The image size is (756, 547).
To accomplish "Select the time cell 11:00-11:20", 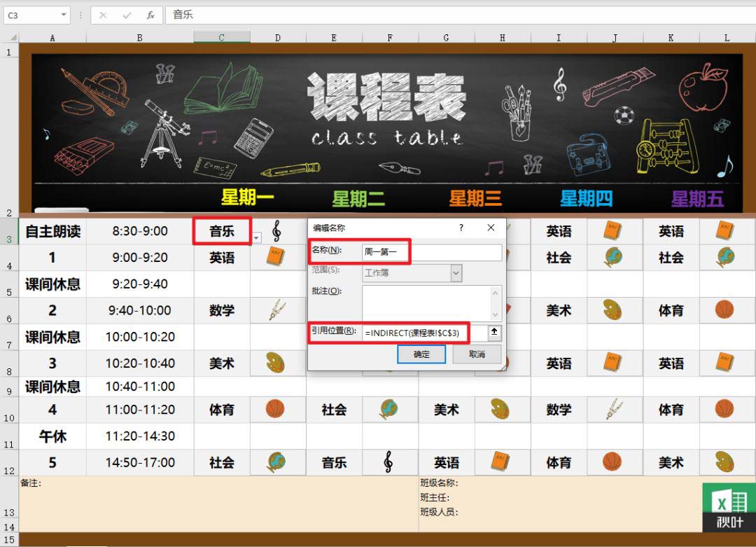I will point(140,410).
